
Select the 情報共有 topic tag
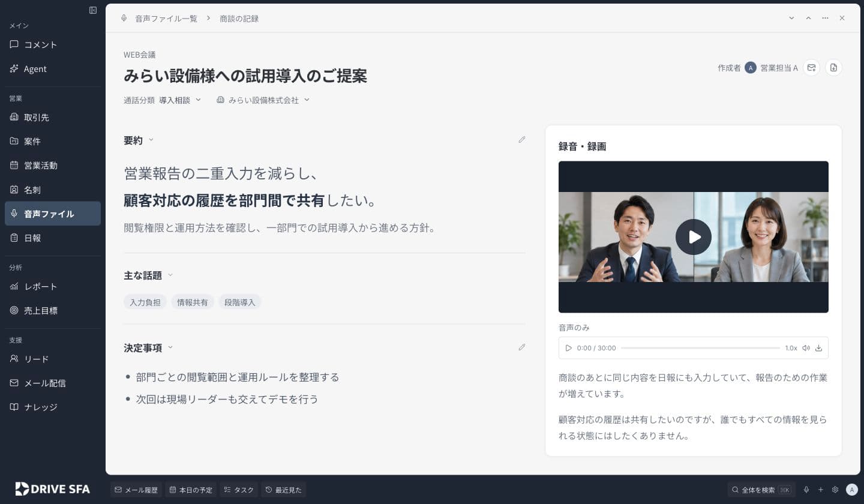point(193,302)
